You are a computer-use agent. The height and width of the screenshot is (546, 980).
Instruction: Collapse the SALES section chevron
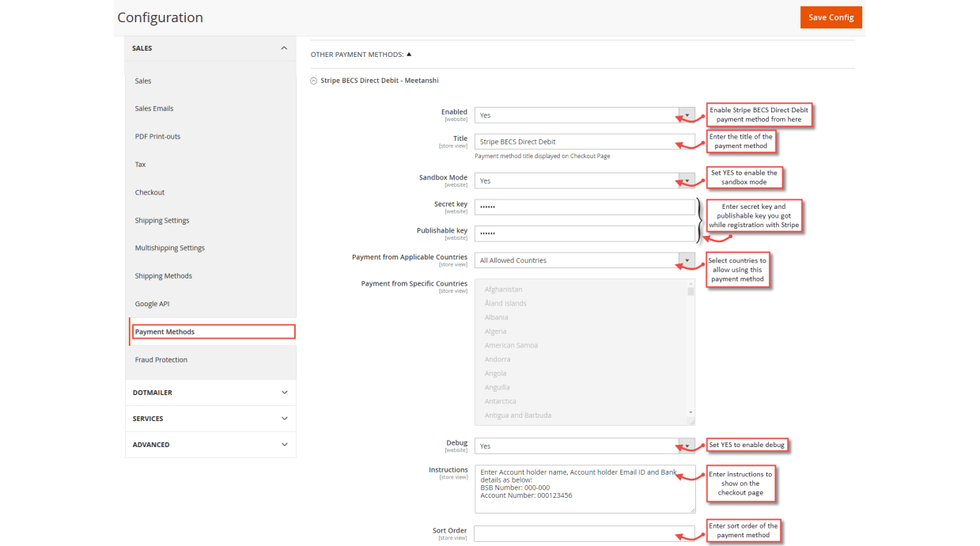click(284, 48)
